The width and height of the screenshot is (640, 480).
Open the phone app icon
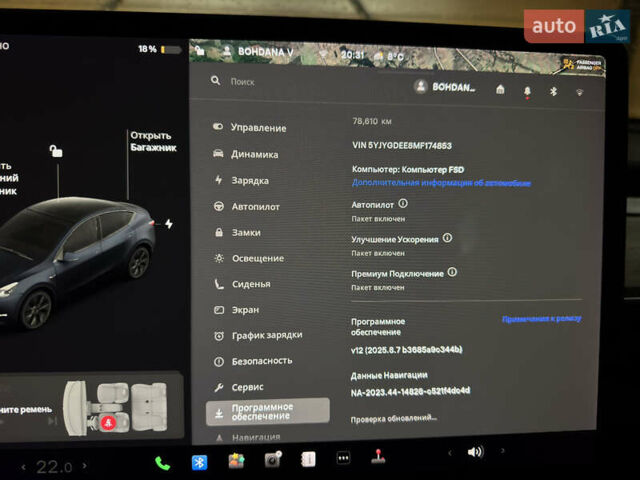pos(162,463)
